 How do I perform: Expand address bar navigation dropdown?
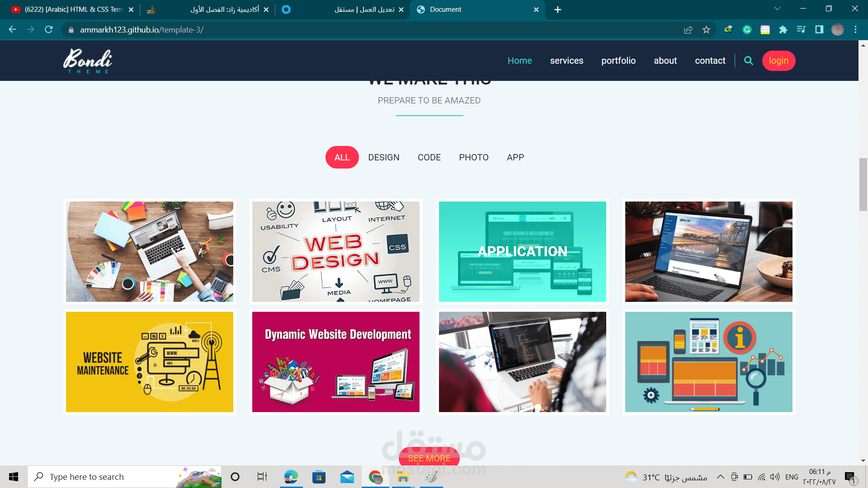776,9
